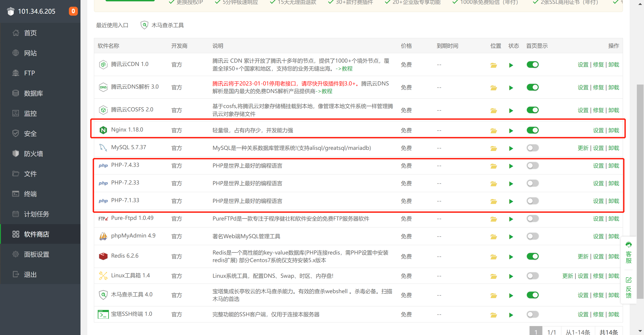Click the 宝塔SSH终端 terminal icon

[x=103, y=314]
